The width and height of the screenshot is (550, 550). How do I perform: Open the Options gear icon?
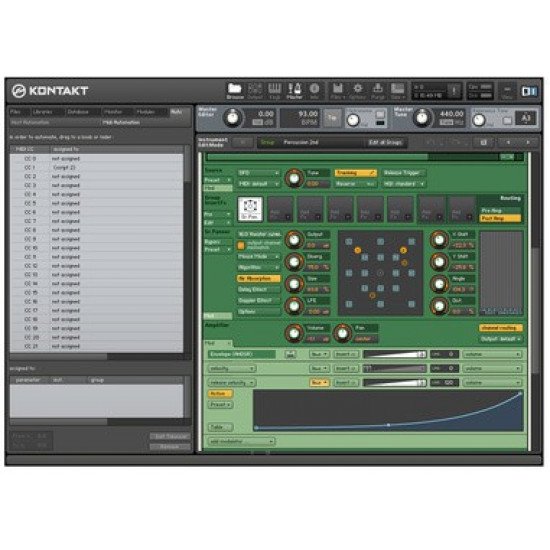(358, 91)
